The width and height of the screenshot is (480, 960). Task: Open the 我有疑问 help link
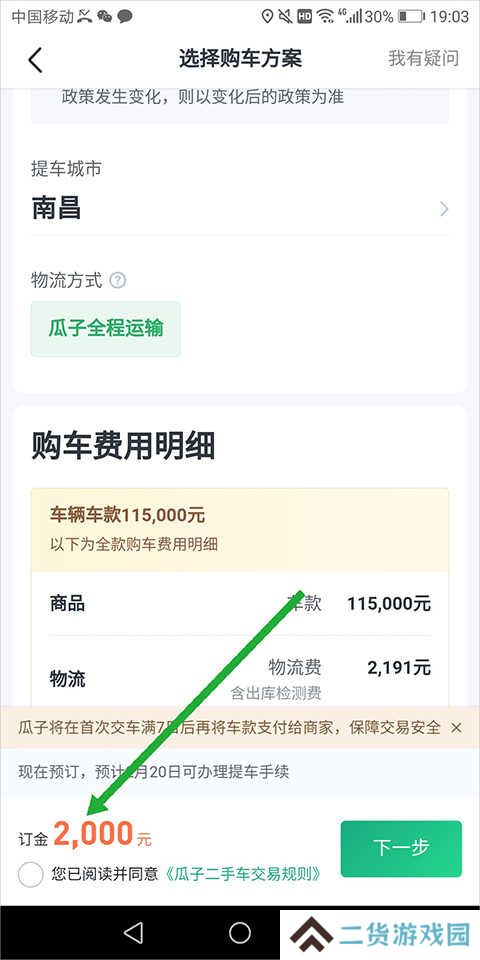click(423, 58)
